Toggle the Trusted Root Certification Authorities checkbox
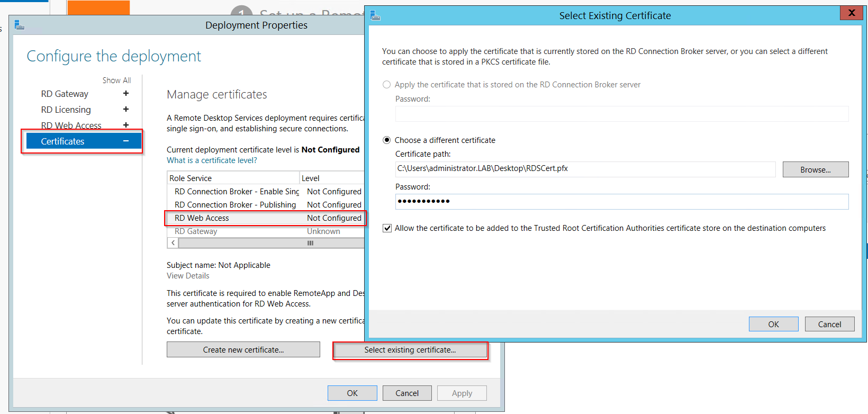868x414 pixels. point(387,228)
